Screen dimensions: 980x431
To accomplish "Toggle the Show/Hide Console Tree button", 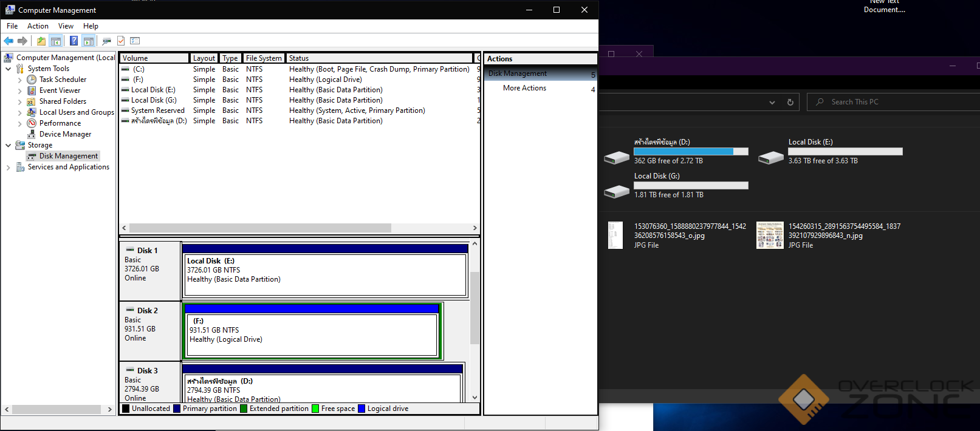I will click(x=56, y=41).
